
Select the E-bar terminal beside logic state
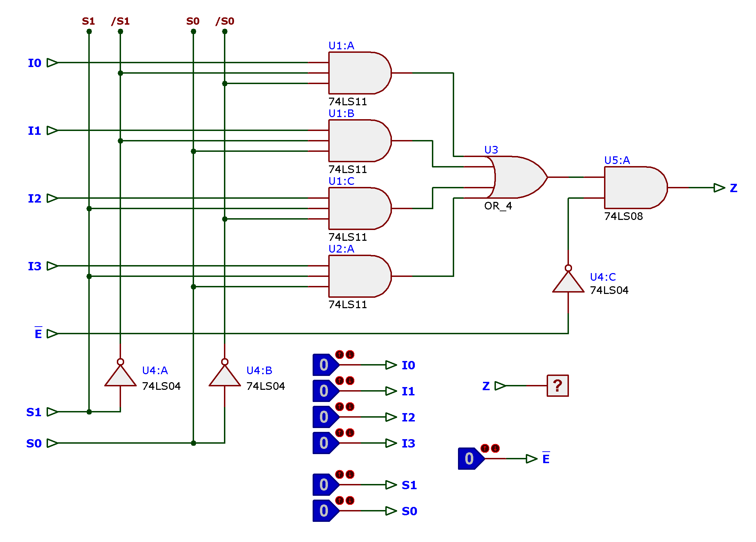click(x=532, y=459)
